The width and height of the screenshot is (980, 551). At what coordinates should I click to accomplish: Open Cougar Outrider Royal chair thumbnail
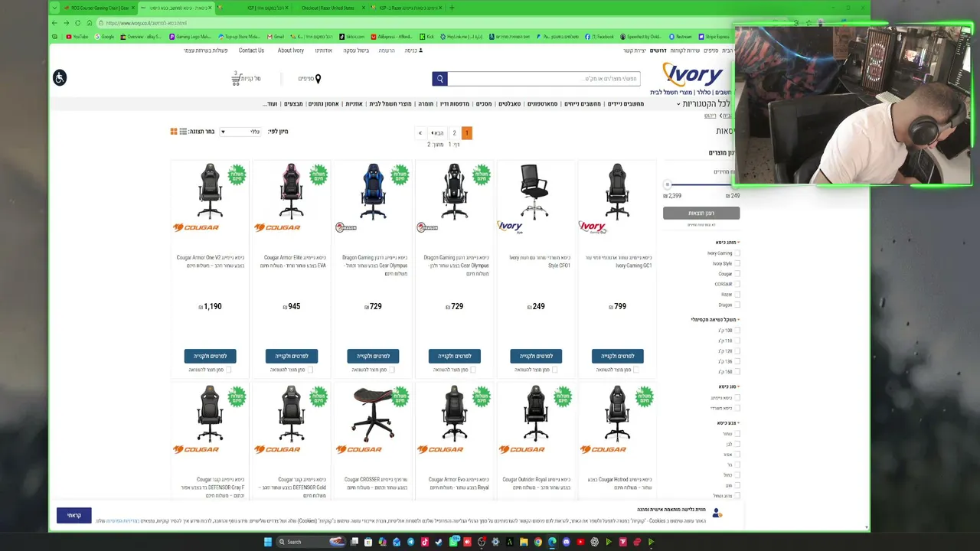[536, 413]
